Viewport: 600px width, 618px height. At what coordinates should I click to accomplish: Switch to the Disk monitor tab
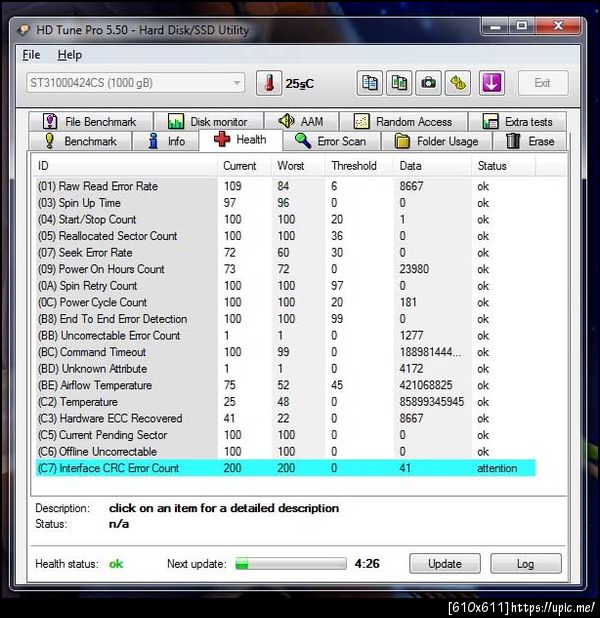(x=209, y=121)
